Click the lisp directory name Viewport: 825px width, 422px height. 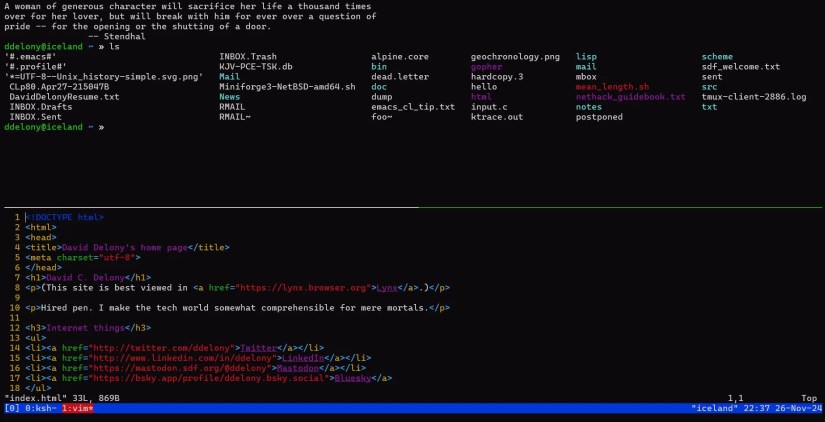tap(586, 57)
